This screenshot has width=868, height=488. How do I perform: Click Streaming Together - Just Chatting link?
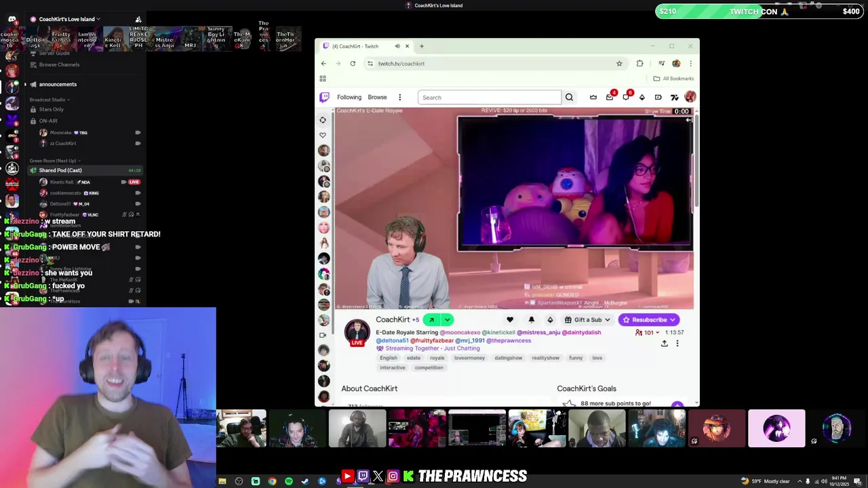click(x=433, y=348)
